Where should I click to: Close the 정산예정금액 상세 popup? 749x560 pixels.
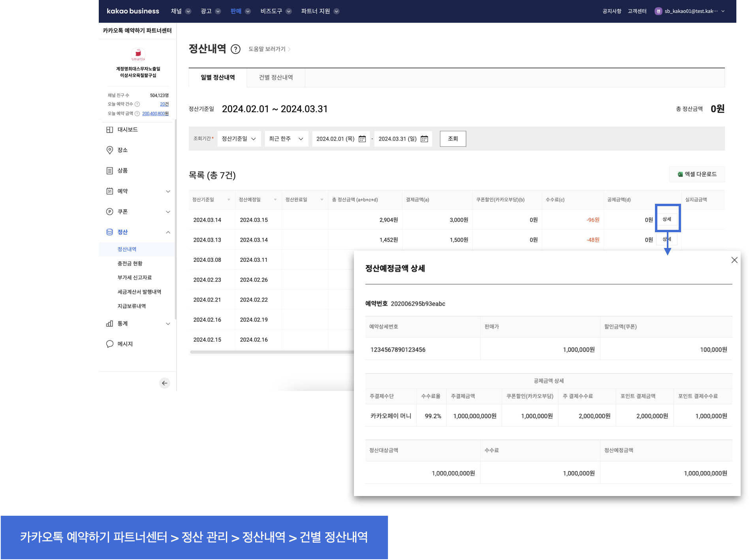click(734, 260)
